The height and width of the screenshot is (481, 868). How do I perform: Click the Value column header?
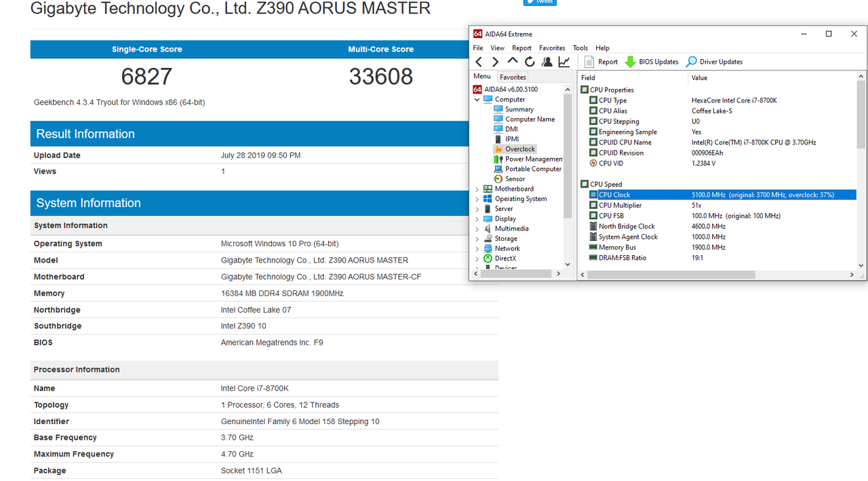coord(773,77)
